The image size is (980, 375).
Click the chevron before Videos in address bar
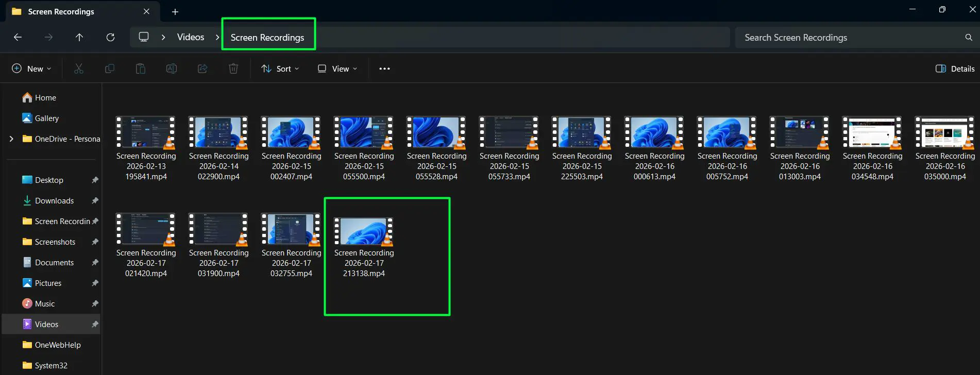pos(163,37)
